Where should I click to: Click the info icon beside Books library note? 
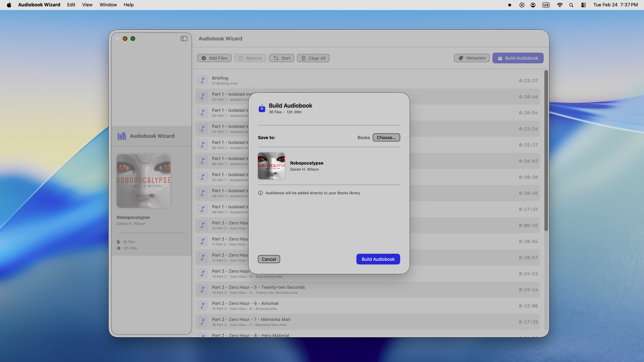pos(260,193)
